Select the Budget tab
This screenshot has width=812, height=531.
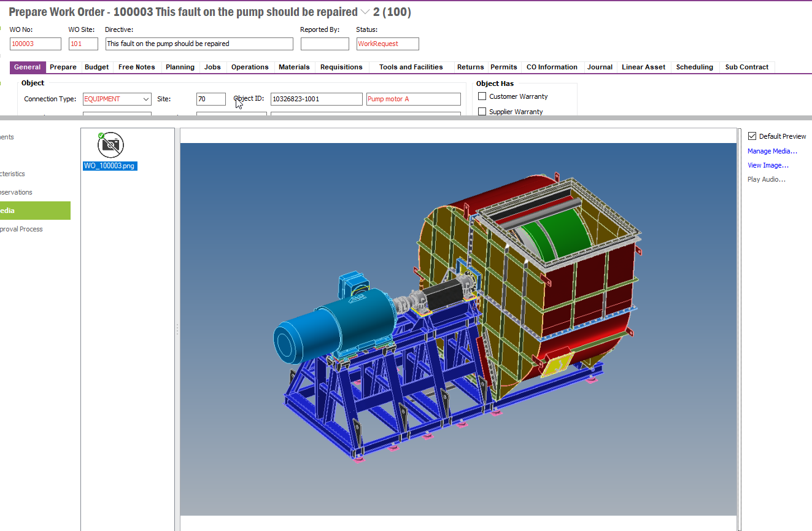[x=97, y=67]
